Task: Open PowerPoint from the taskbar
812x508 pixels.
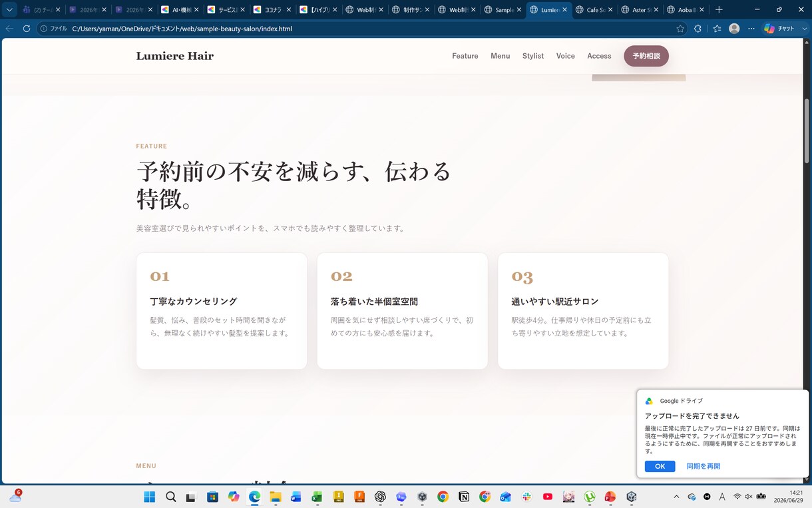Action: point(610,497)
